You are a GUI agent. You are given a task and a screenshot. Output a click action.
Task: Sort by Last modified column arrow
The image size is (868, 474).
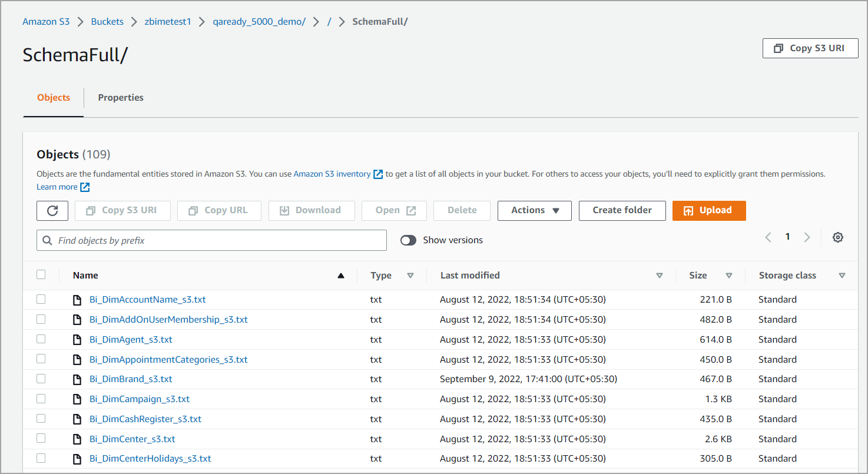tap(660, 276)
